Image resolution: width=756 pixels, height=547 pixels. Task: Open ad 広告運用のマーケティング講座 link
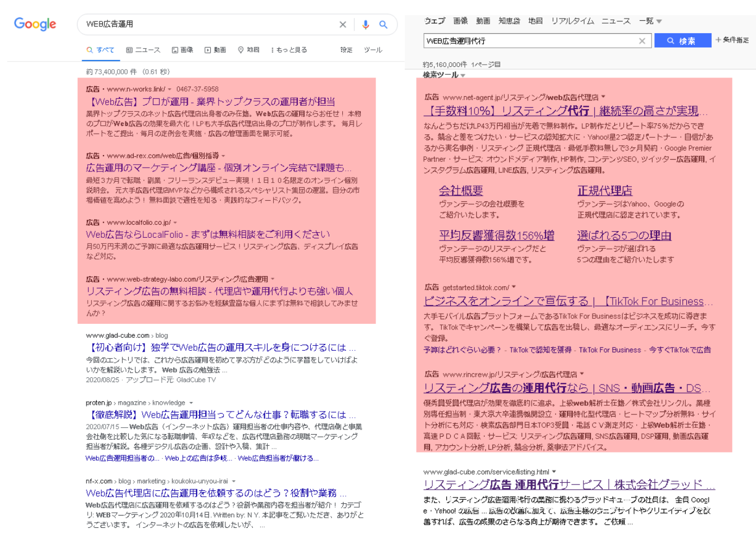[x=219, y=168]
